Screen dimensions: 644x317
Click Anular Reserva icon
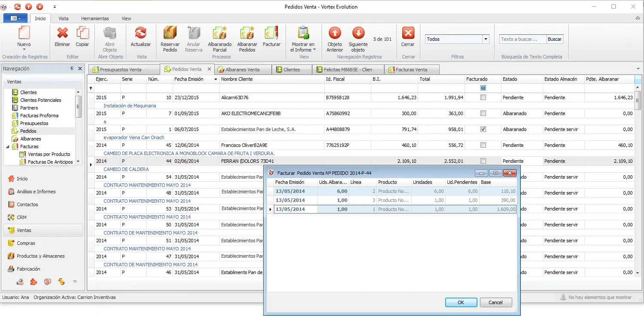(x=194, y=33)
